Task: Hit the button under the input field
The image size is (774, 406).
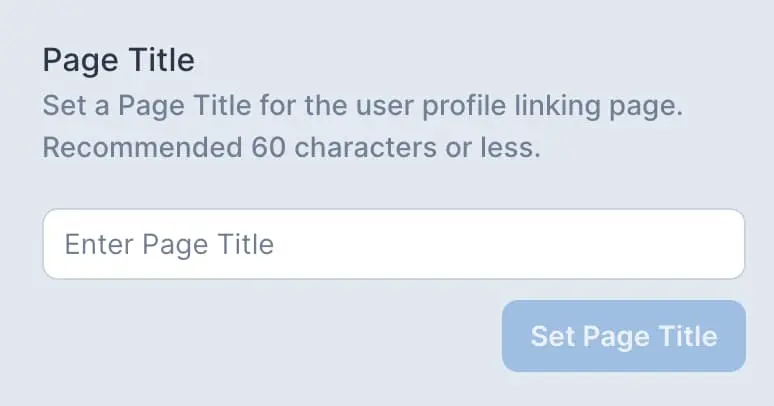Action: point(623,336)
